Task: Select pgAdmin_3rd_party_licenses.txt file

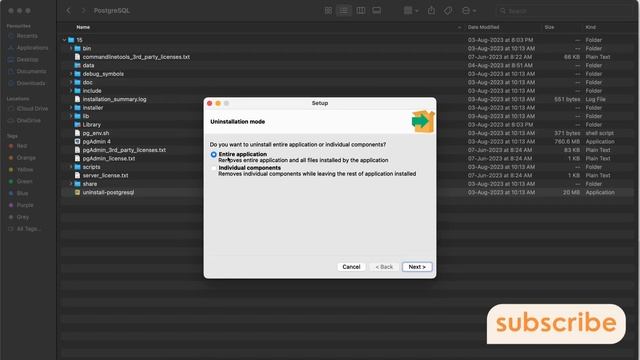Action: pyautogui.click(x=124, y=150)
